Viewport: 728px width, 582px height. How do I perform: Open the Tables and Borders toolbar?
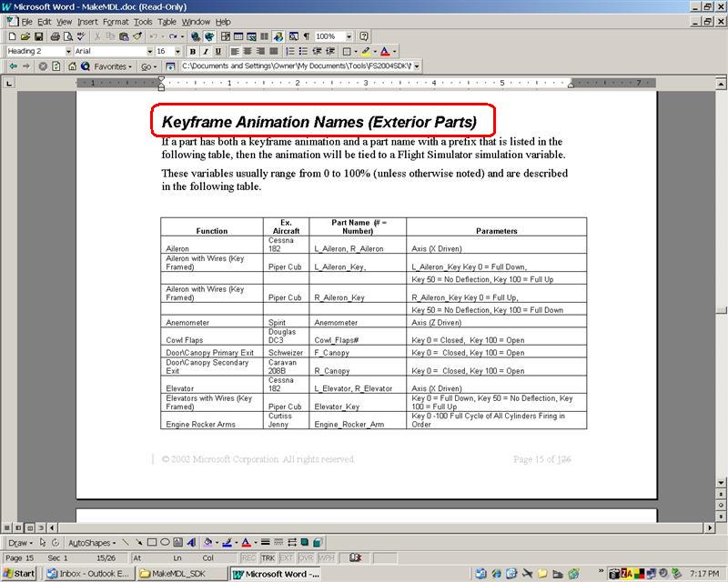coord(226,36)
